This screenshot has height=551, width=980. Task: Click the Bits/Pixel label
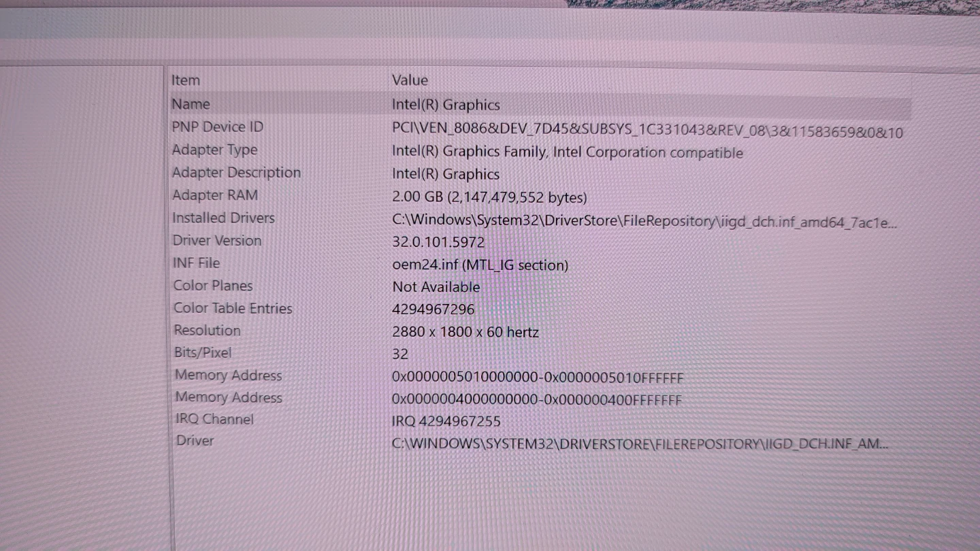click(203, 352)
